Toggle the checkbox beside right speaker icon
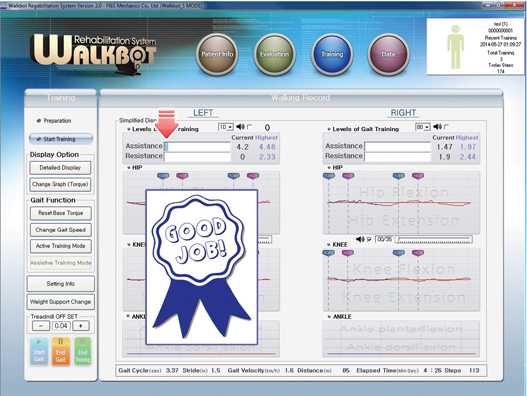The height and width of the screenshot is (396, 527). point(446,127)
